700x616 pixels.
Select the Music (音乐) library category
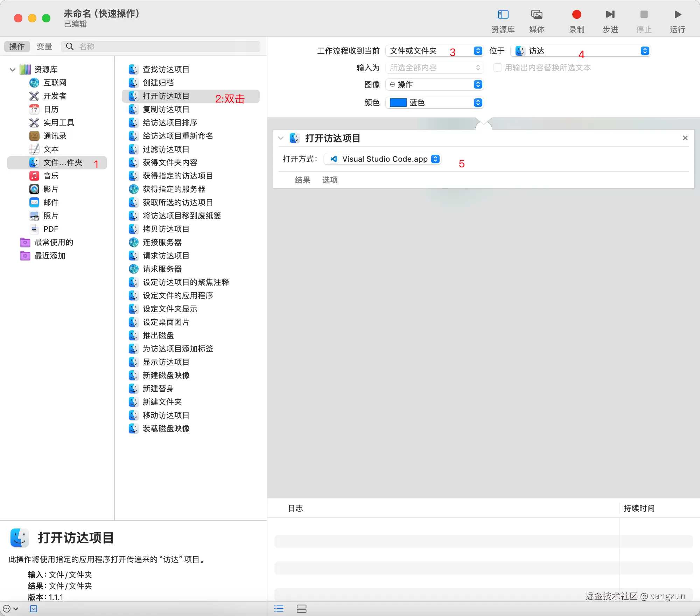tap(51, 176)
